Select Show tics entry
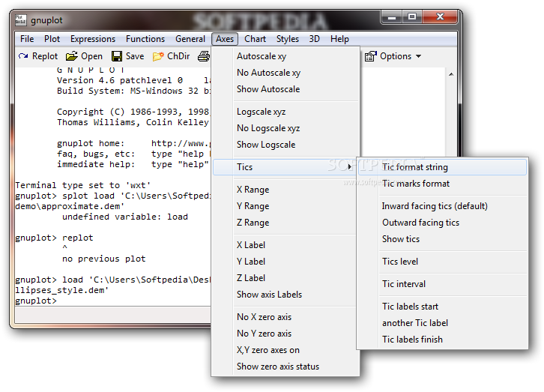Image resolution: width=544 pixels, height=392 pixels. pyautogui.click(x=442, y=239)
